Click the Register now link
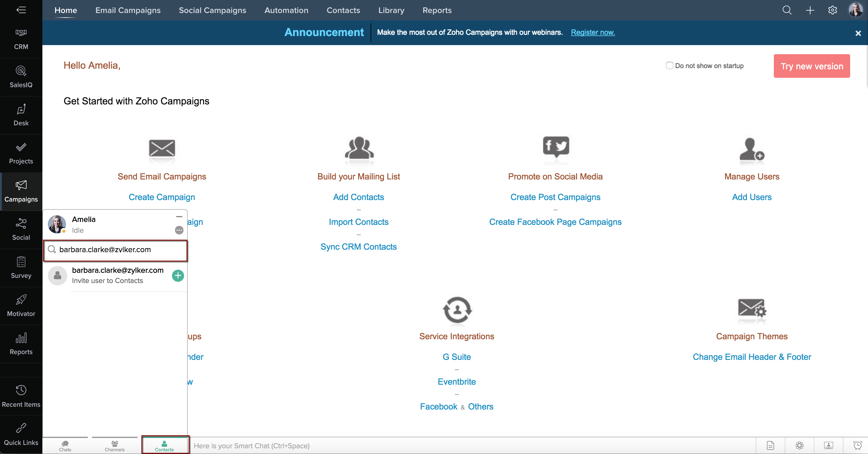Image resolution: width=868 pixels, height=454 pixels. pyautogui.click(x=592, y=32)
